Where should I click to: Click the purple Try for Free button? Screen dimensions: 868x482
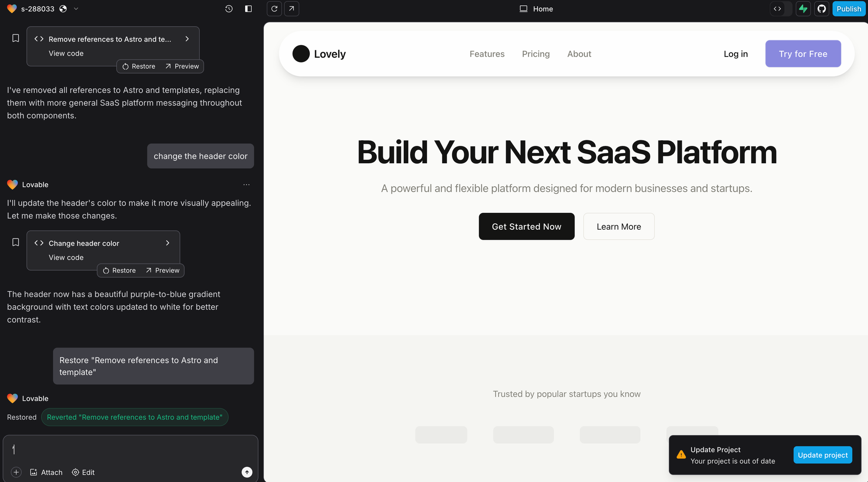[803, 54]
